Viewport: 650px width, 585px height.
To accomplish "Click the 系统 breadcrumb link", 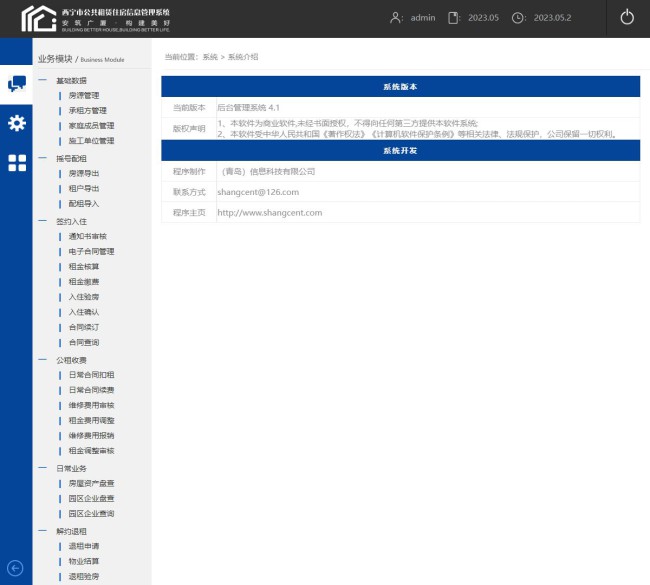I will tap(209, 57).
